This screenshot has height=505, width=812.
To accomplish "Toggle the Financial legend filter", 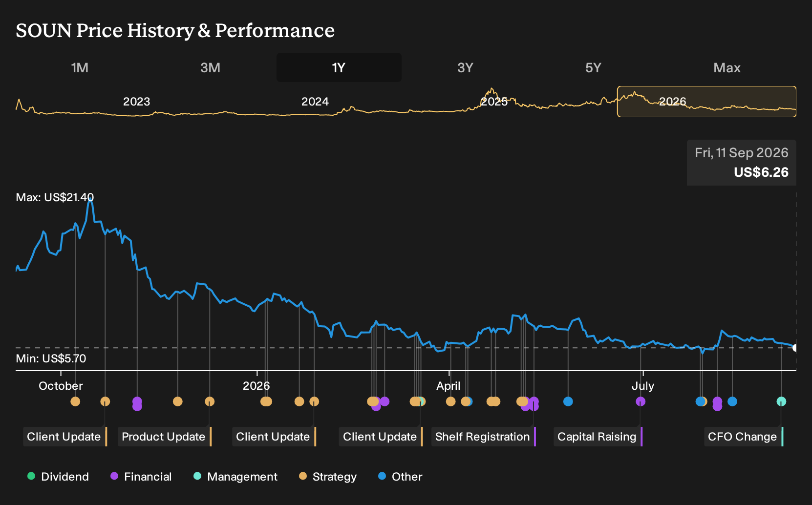I will (x=141, y=477).
